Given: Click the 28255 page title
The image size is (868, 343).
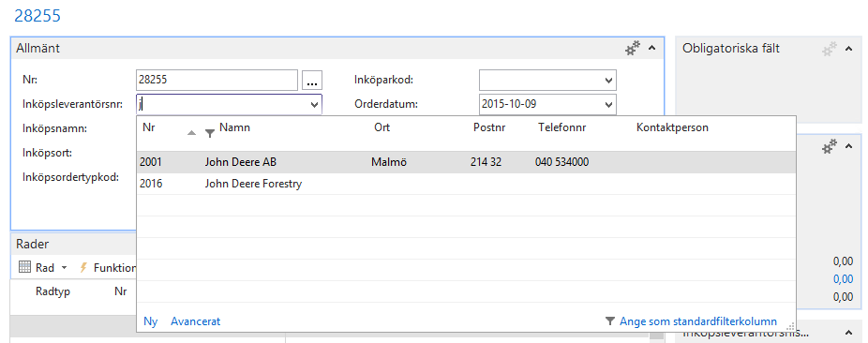Looking at the screenshot, I should [37, 16].
